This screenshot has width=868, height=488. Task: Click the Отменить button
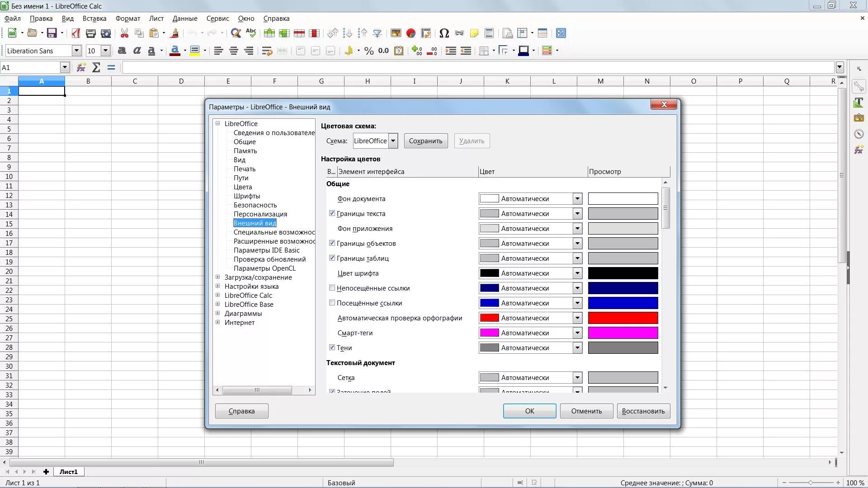point(586,411)
